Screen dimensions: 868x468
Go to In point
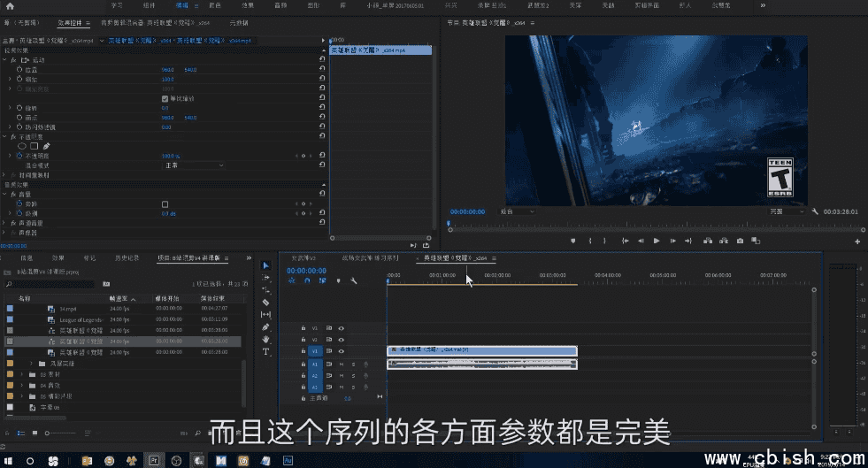pos(625,241)
